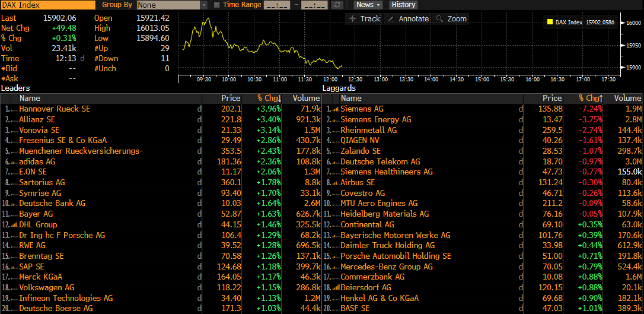The image size is (644, 314).
Task: Click the Brenntag SE name
Action: pos(42,256)
